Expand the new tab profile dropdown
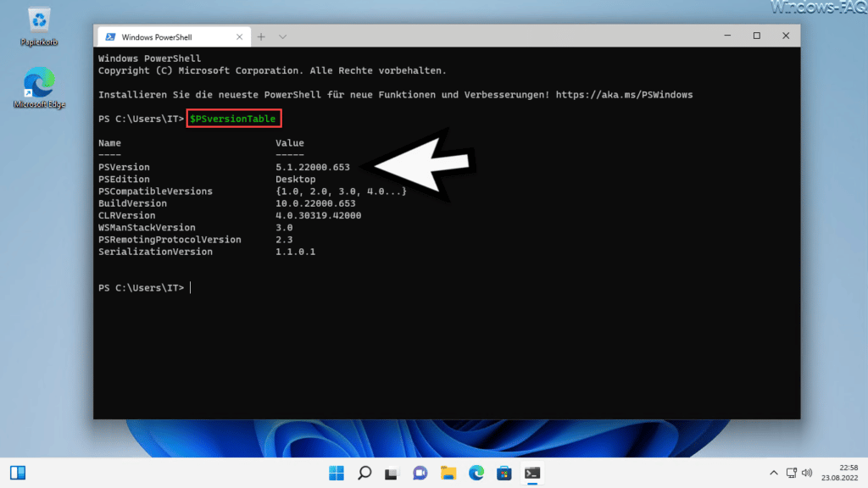The height and width of the screenshot is (488, 868). click(282, 37)
